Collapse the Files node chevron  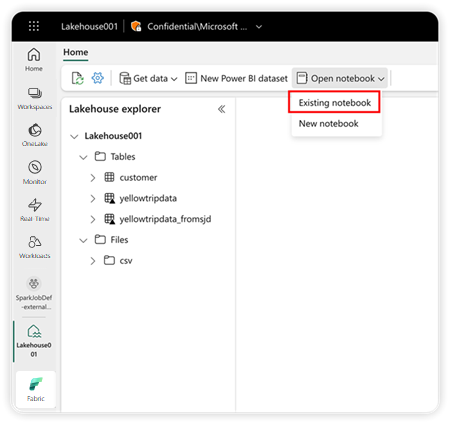[83, 240]
